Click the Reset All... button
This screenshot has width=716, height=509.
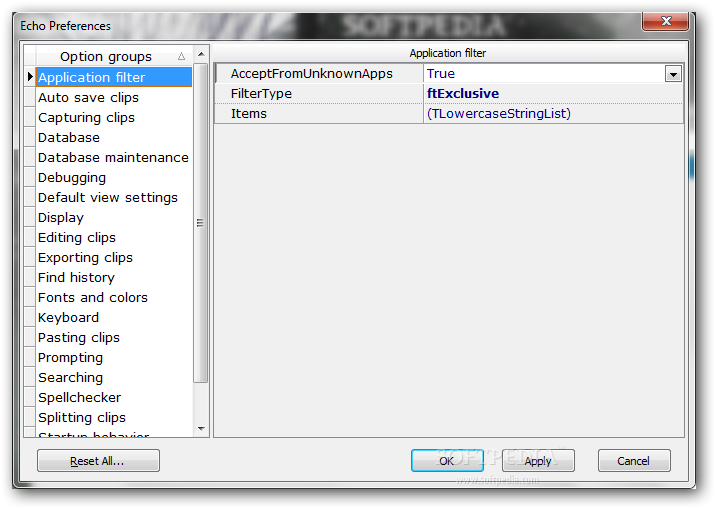coord(98,461)
